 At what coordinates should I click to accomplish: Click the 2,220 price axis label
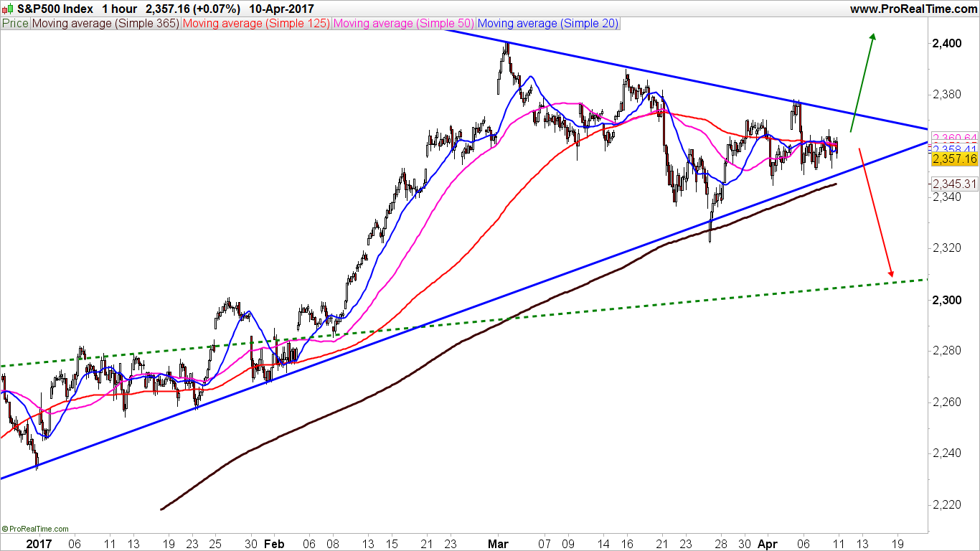946,504
